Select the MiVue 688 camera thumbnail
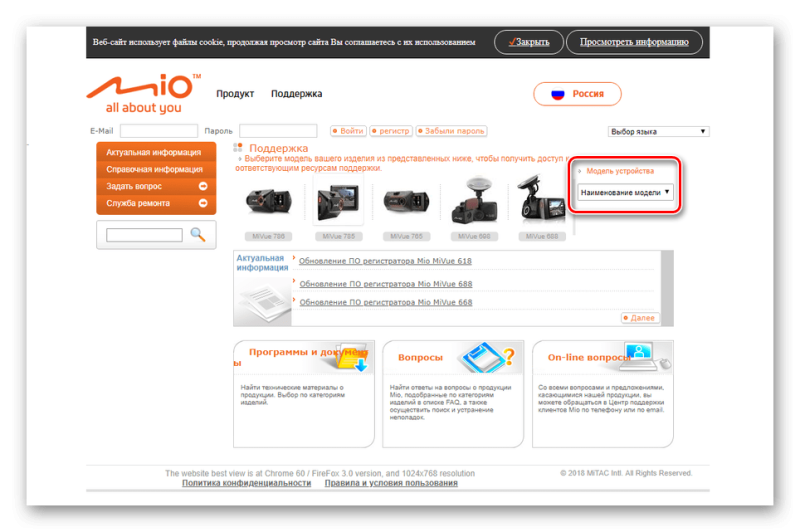This screenshot has width=800, height=532. click(542, 198)
